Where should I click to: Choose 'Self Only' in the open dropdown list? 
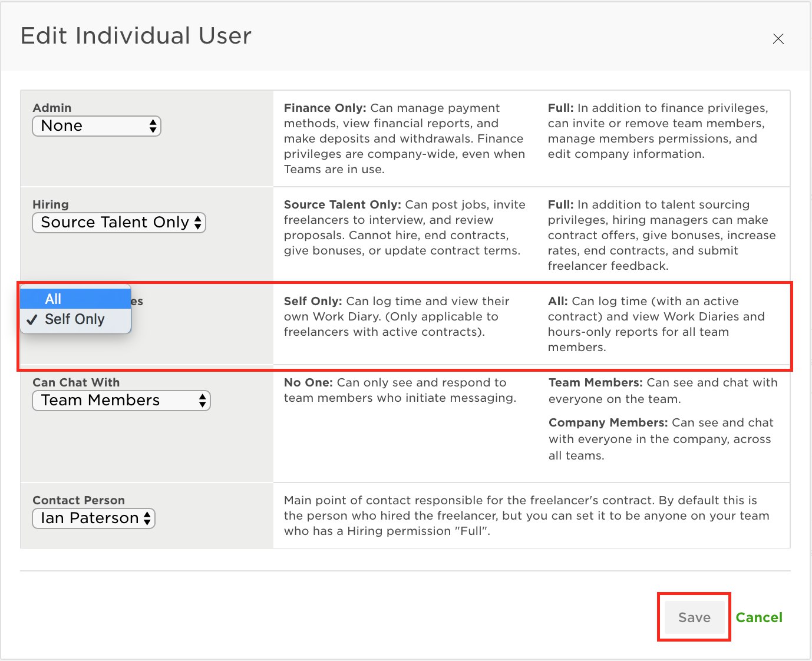75,319
